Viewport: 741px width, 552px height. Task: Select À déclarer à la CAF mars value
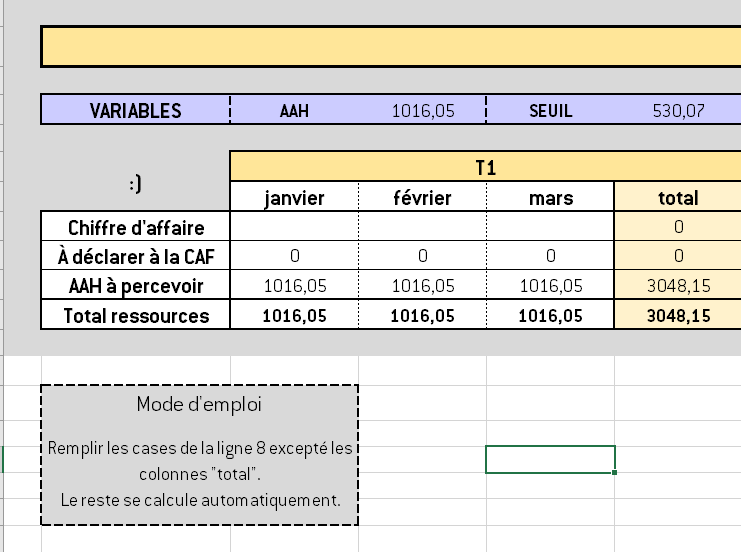551,256
